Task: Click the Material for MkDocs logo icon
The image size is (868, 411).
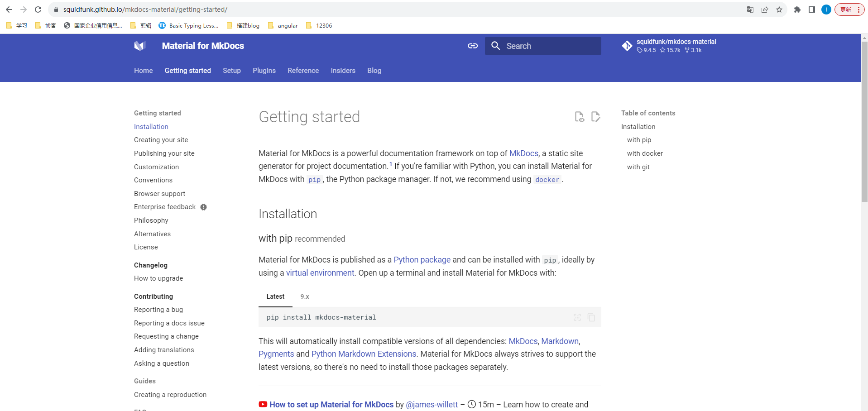Action: coord(140,46)
